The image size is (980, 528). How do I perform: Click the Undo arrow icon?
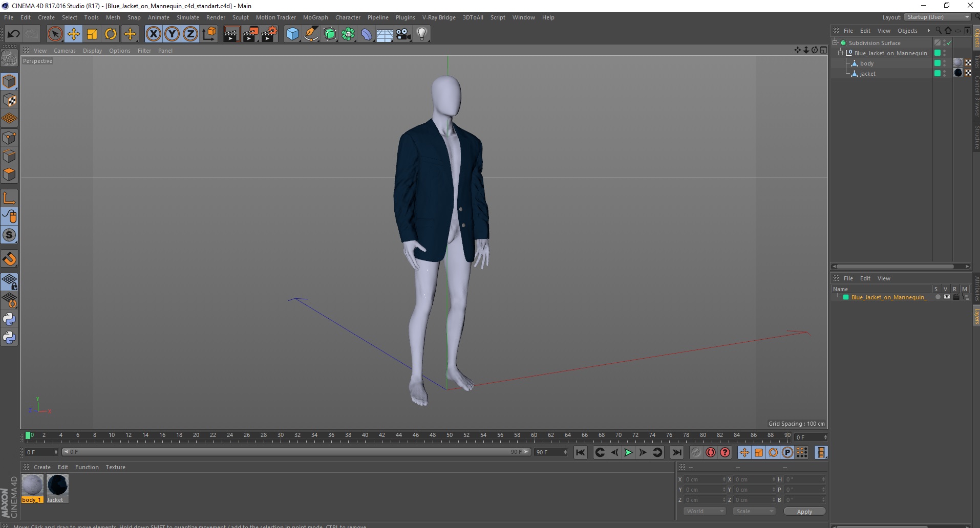point(13,34)
